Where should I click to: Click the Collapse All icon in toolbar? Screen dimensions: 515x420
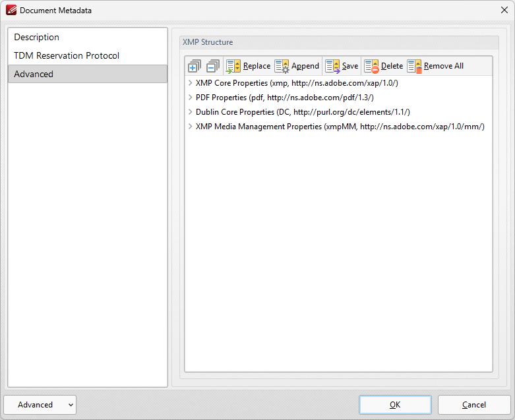click(212, 66)
